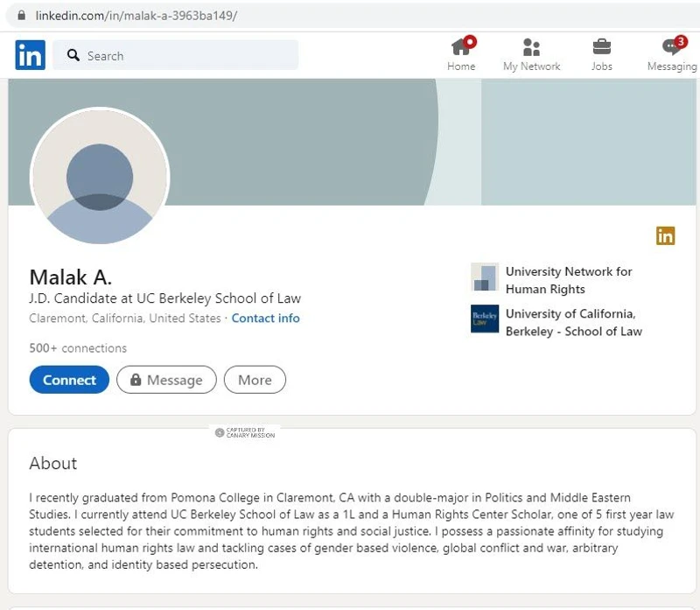This screenshot has width=700, height=610.
Task: Click the blue Connect button
Action: (69, 380)
